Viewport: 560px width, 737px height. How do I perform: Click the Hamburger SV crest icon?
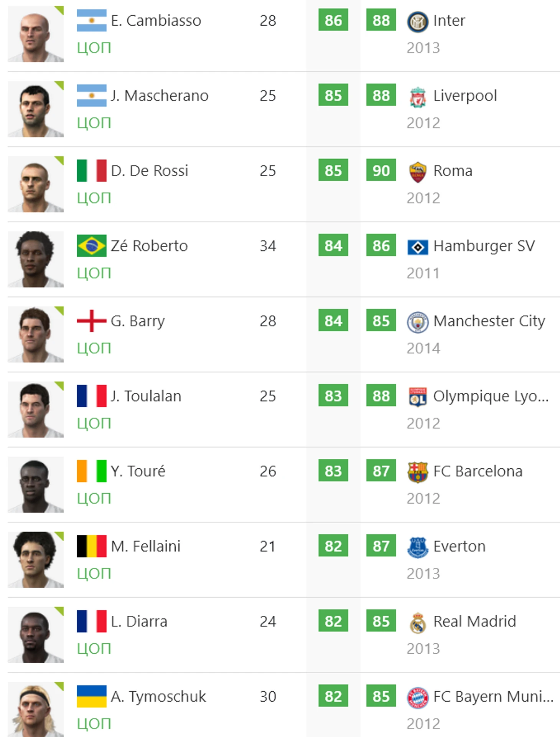pos(417,247)
